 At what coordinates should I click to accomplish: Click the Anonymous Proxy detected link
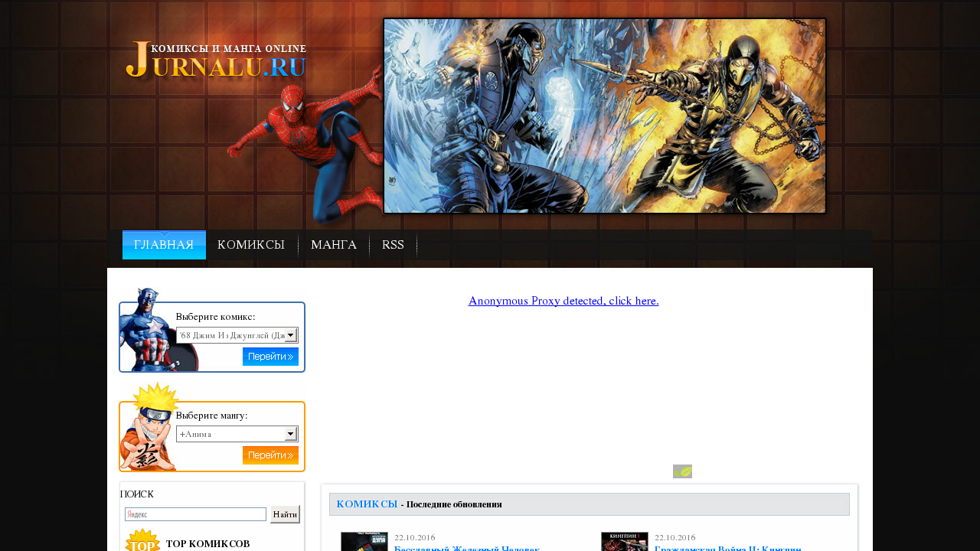coord(563,301)
